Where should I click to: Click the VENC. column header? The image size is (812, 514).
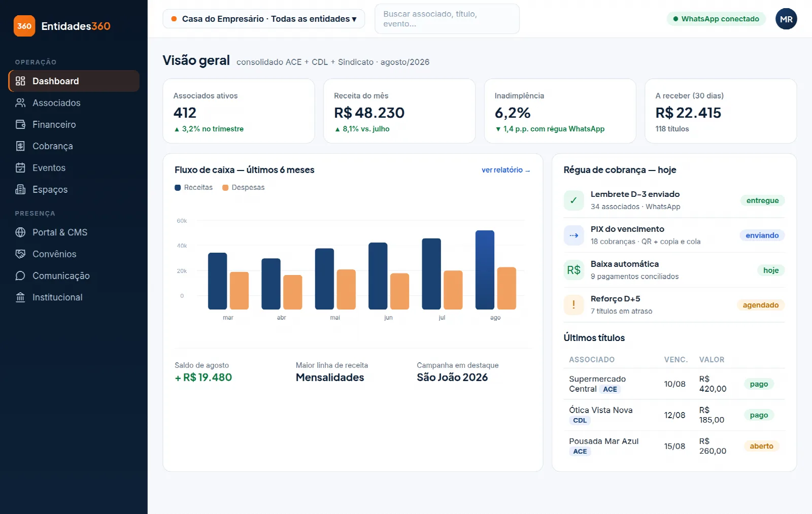point(676,360)
